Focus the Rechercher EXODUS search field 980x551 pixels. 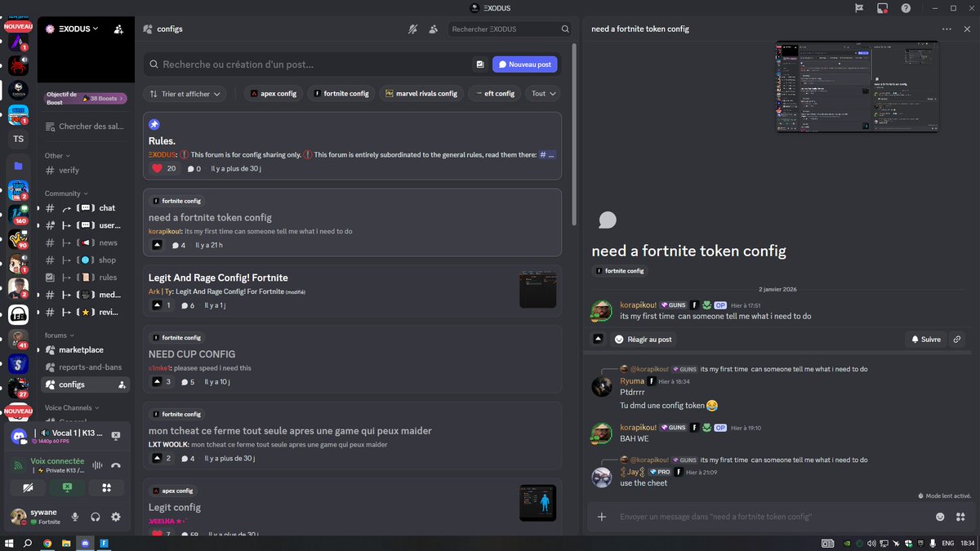pyautogui.click(x=510, y=29)
